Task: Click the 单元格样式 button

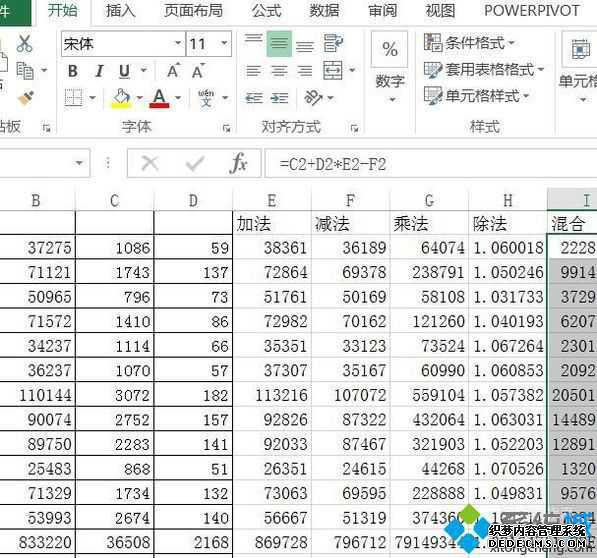Action: [x=477, y=96]
